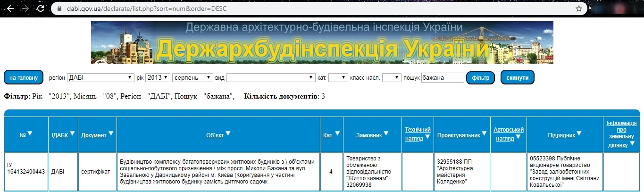Go to the main page via 'на головну'

[x=24, y=77]
